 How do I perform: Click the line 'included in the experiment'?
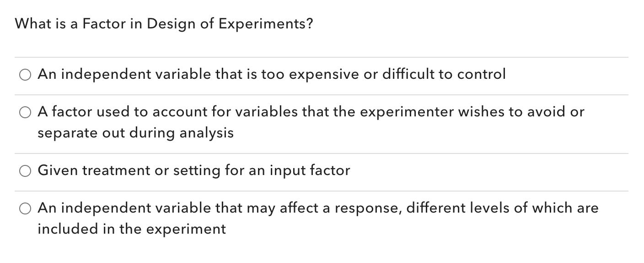pos(132,229)
